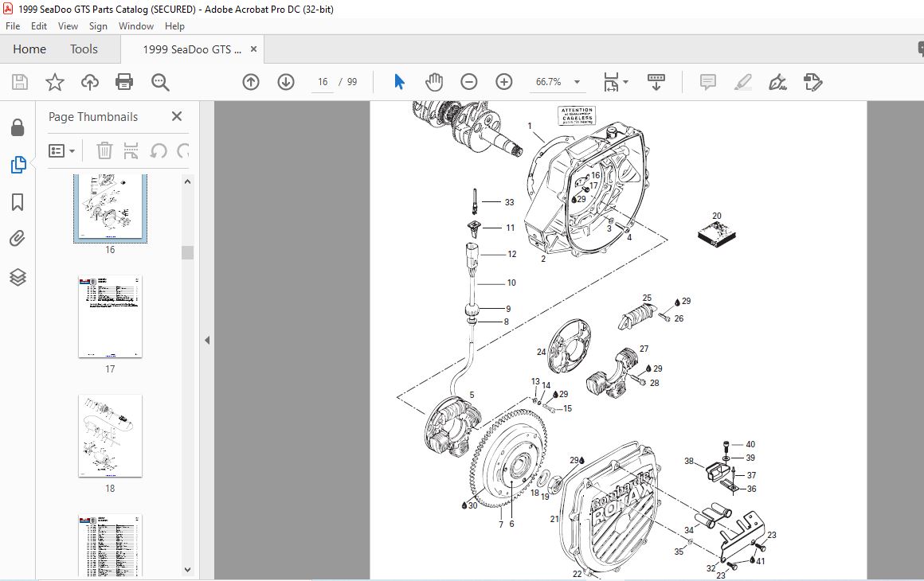Open the File menu
Viewport: 924px width, 581px height.
tap(13, 26)
